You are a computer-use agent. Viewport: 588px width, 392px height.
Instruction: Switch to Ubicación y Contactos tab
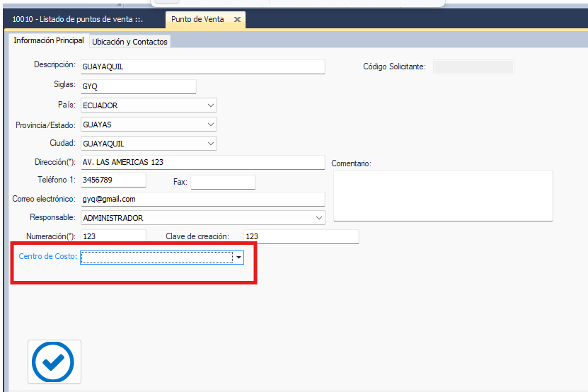[x=129, y=42]
